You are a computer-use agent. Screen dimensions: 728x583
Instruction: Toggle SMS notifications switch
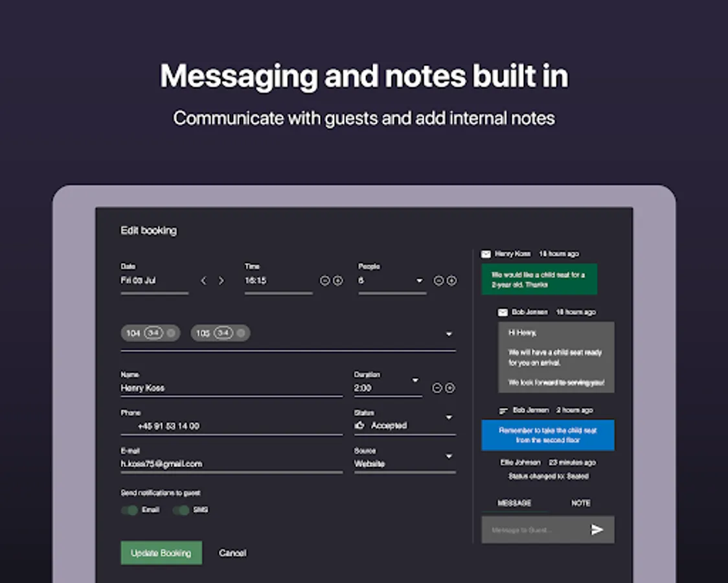181,510
